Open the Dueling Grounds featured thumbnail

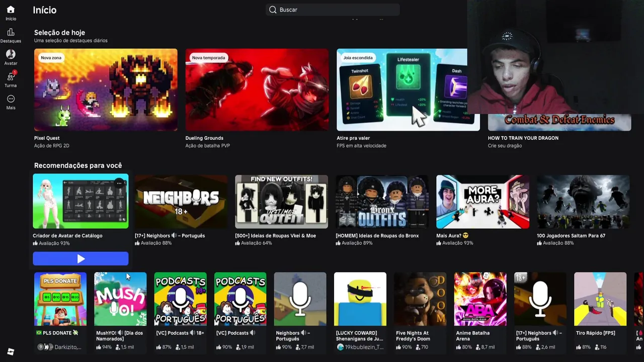point(257,89)
